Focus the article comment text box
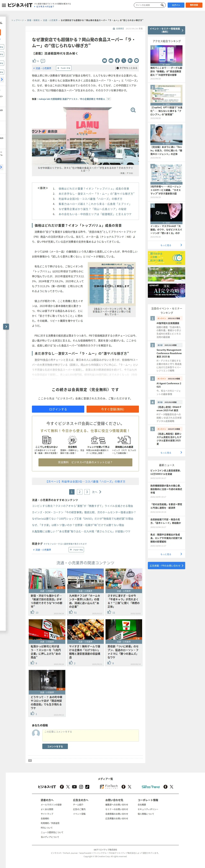 (x=90, y=735)
